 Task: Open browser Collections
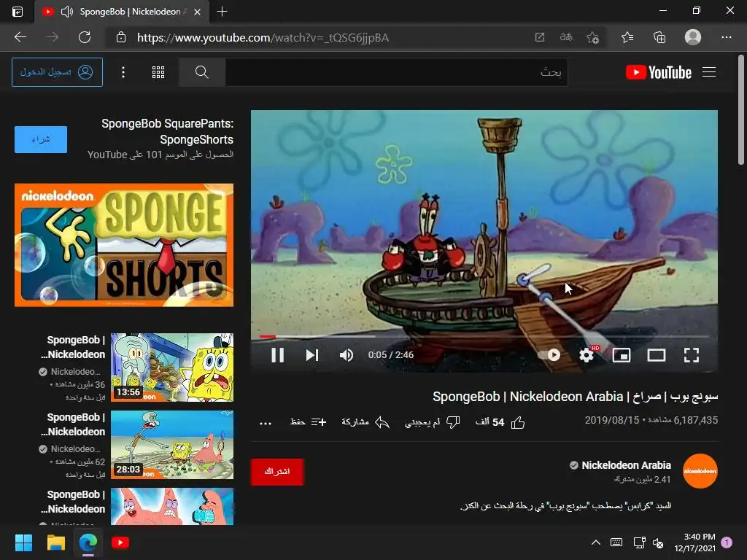[659, 37]
